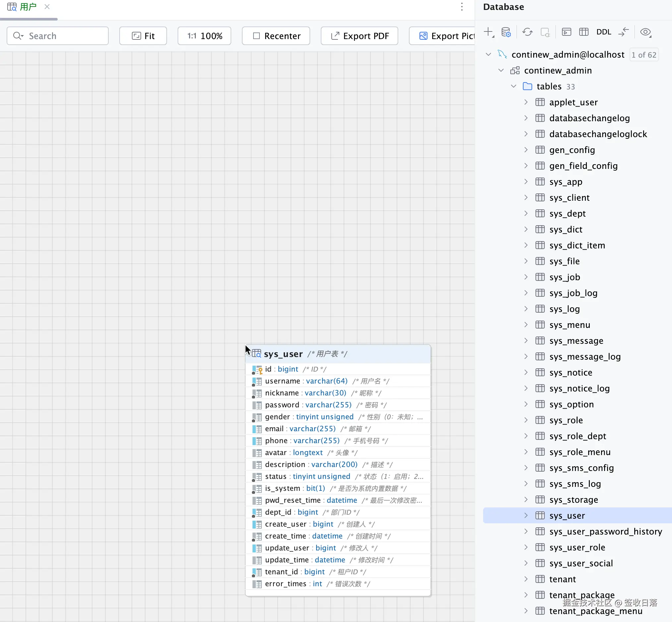This screenshot has height=622, width=672.
Task: Click the Jump to source arrow icon
Action: pyautogui.click(x=624, y=32)
